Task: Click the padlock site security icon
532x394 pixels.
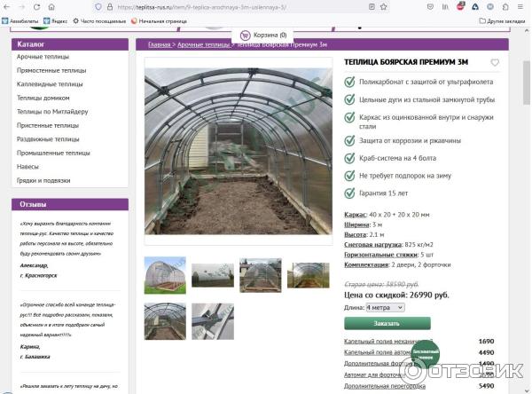Action: [x=110, y=7]
